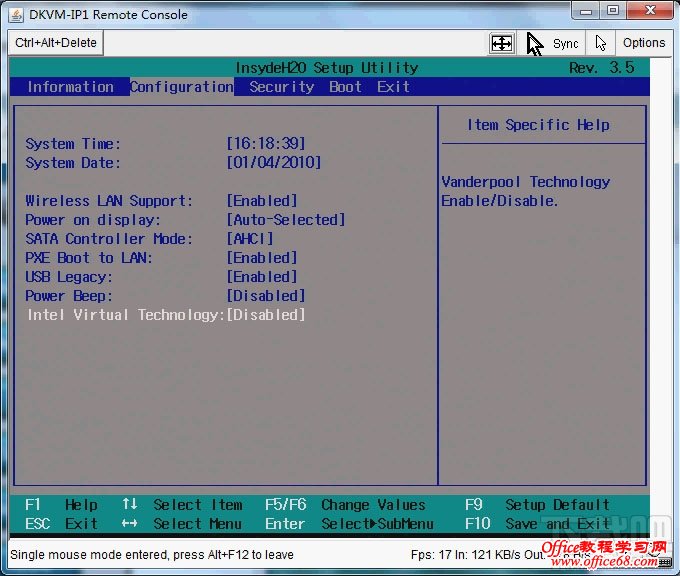Click the USB Legacy label
Image resolution: width=680 pixels, height=576 pixels.
coord(69,277)
